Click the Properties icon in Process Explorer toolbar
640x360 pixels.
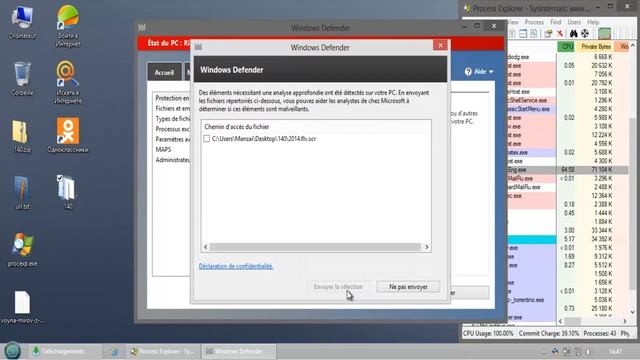(548, 33)
